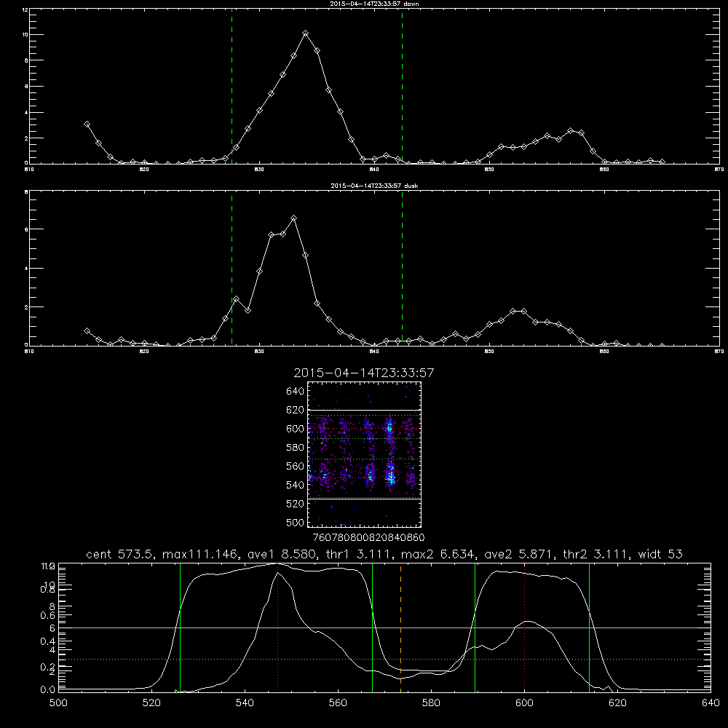The height and width of the screenshot is (728, 728).
Task: Click upper solid white line in spectrogram image
Action: (365, 410)
